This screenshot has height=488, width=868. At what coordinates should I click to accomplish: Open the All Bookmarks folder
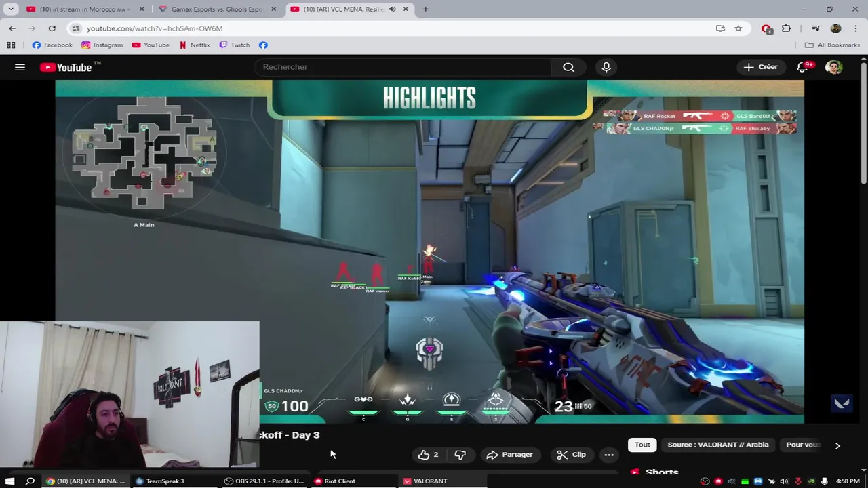click(x=832, y=45)
